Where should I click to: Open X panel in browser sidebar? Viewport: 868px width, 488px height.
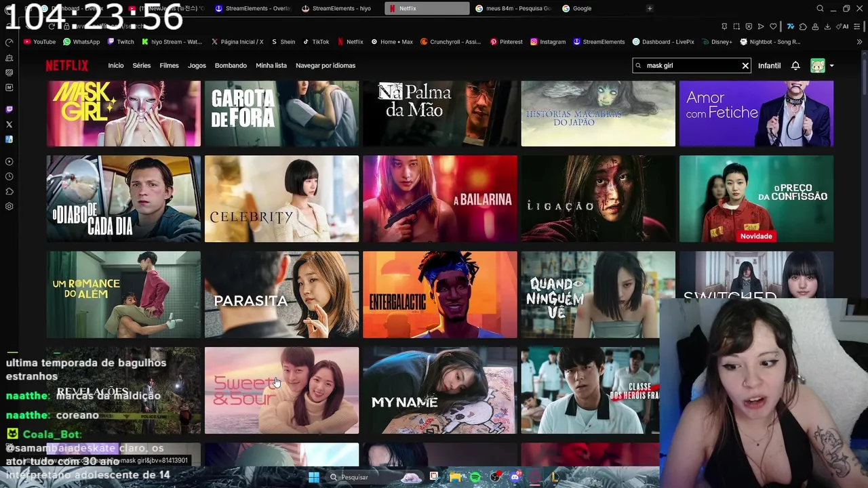pos(9,125)
